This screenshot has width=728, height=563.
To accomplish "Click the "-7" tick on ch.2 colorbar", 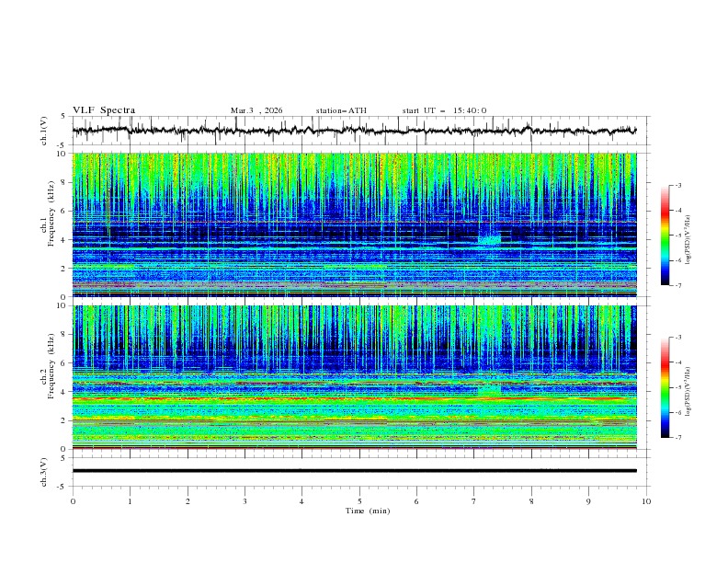I will coord(677,437).
